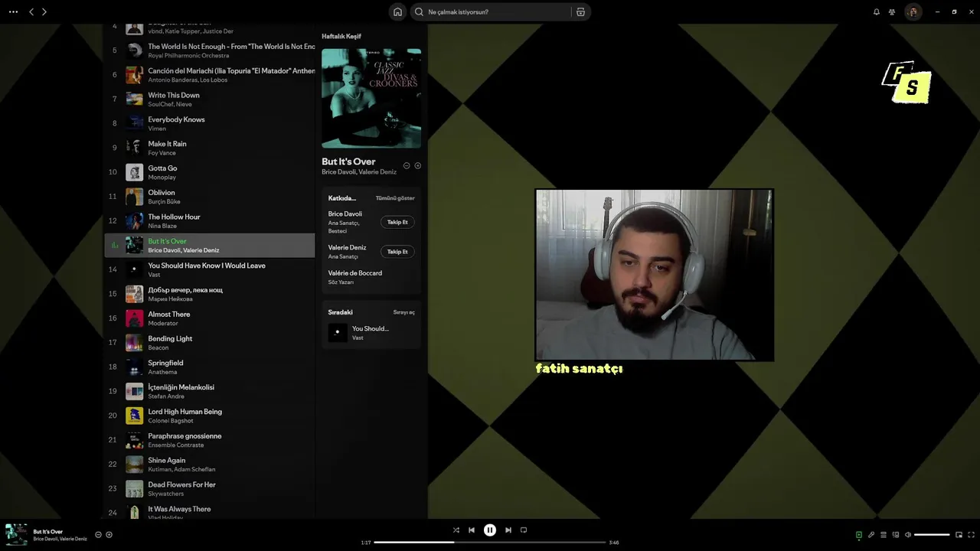Toggle repeat mode
The image size is (980, 551).
coord(524,530)
